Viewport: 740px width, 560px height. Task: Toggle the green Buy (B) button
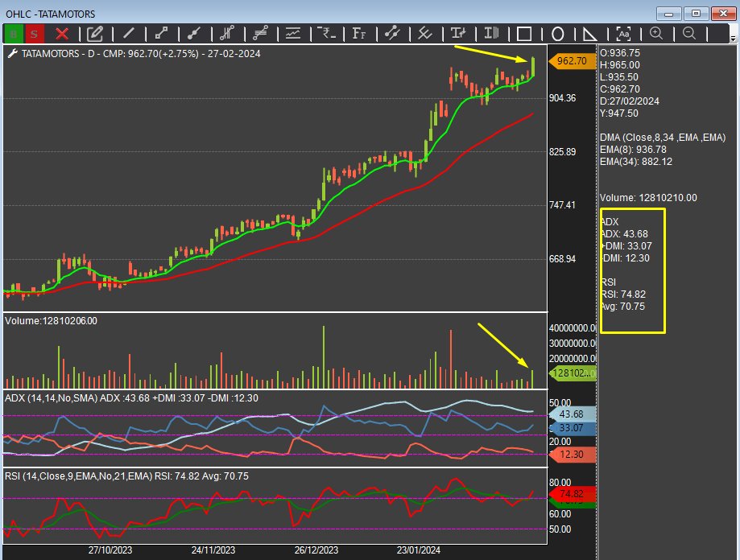pos(14,34)
